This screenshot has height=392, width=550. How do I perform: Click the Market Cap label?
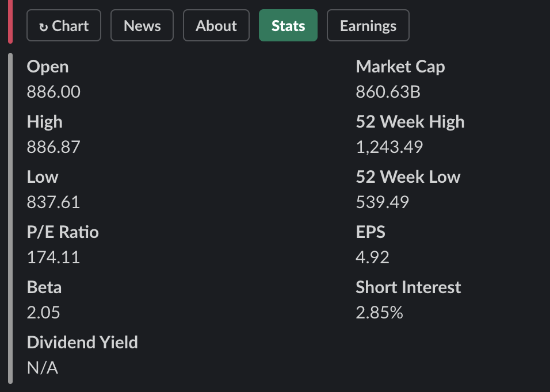coord(400,67)
